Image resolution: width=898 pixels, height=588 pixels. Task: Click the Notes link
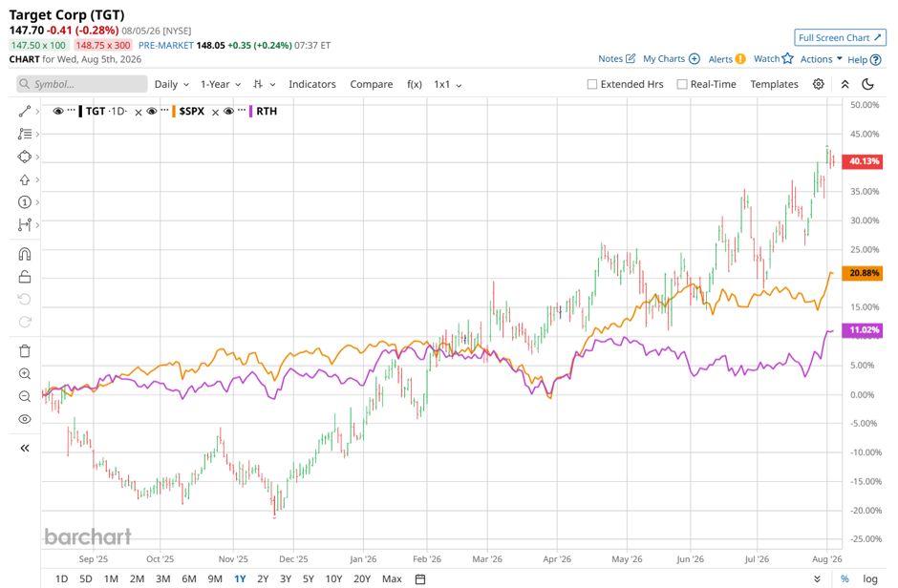[609, 59]
